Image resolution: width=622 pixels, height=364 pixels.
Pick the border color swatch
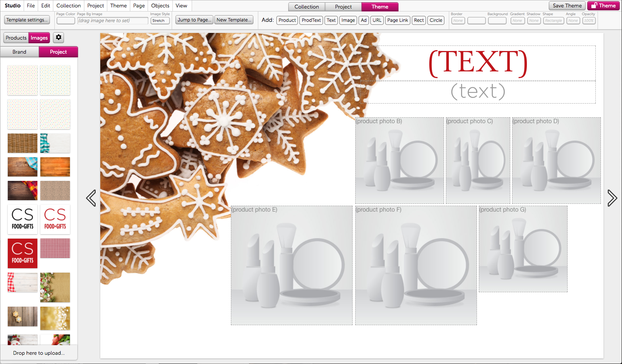point(477,21)
